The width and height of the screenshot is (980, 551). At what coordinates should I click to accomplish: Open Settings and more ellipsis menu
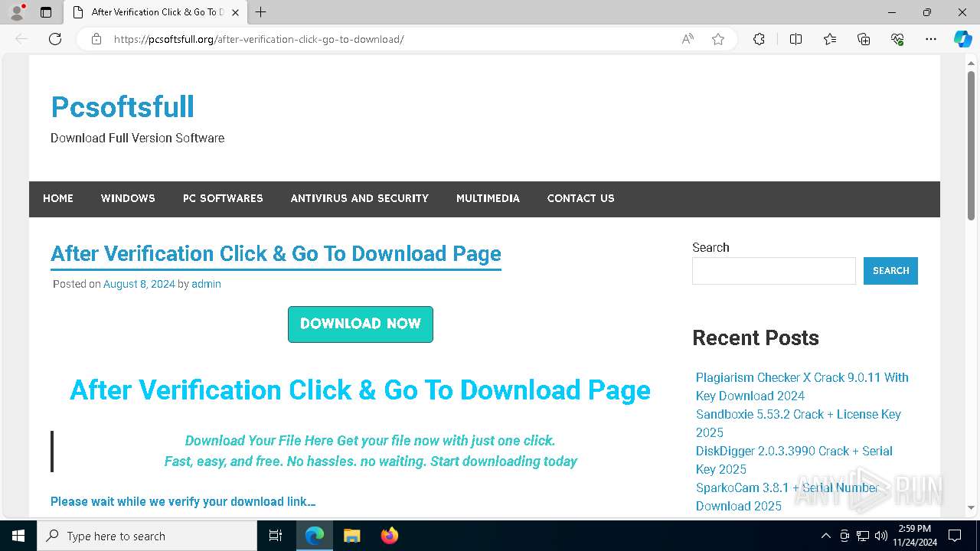coord(931,39)
